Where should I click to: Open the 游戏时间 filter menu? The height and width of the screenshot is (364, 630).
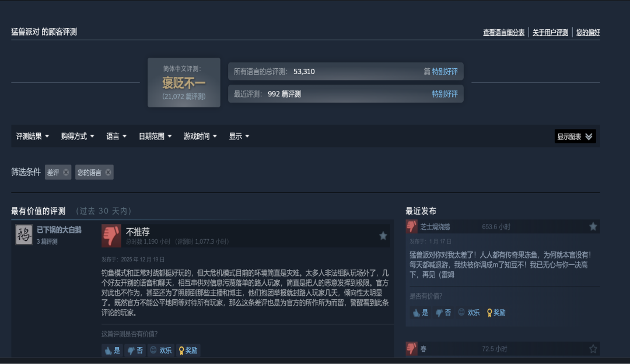pos(200,136)
